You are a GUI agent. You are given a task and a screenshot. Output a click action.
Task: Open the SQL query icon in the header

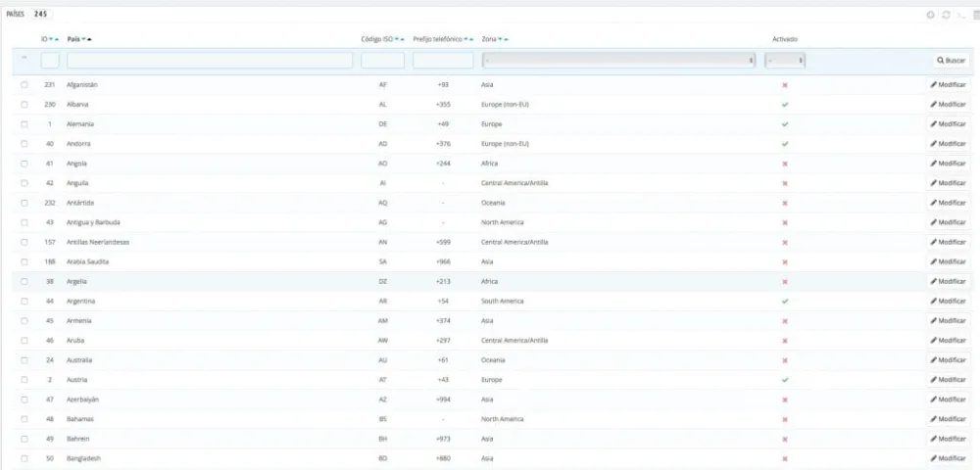point(962,15)
